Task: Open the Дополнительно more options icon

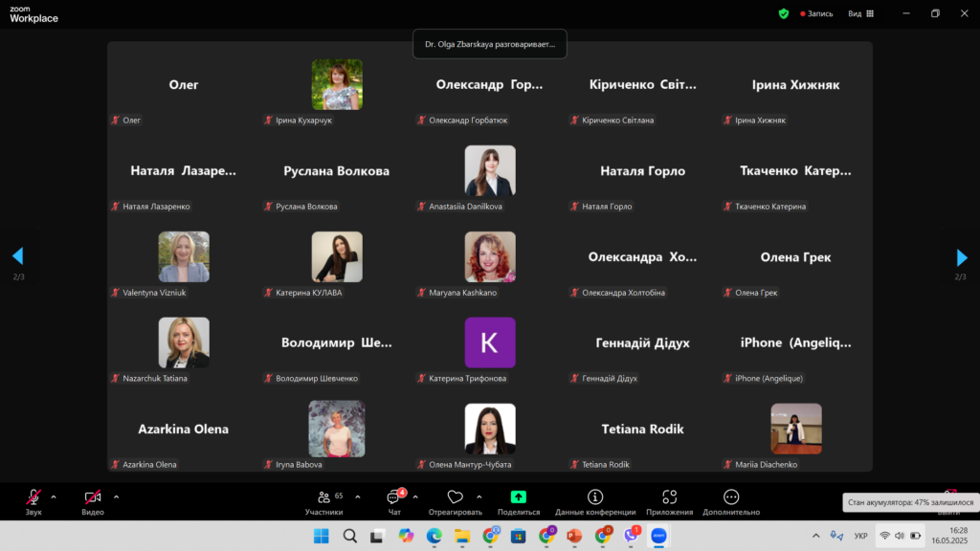Action: pyautogui.click(x=731, y=501)
